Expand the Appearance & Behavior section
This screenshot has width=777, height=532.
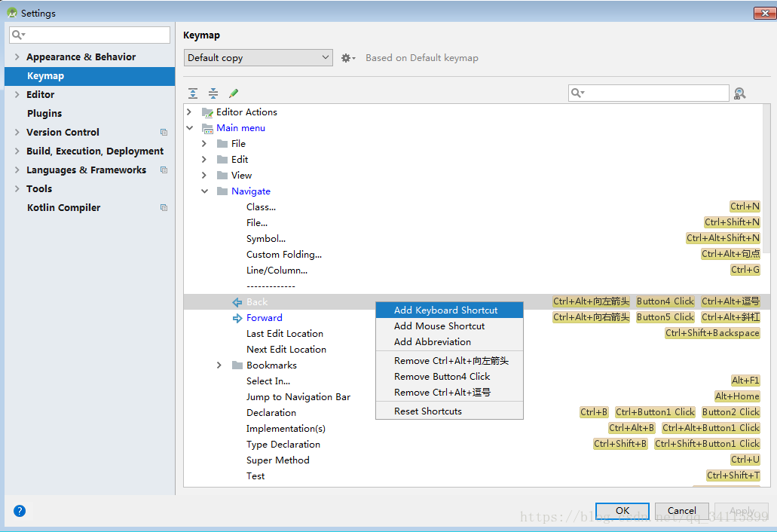point(17,57)
